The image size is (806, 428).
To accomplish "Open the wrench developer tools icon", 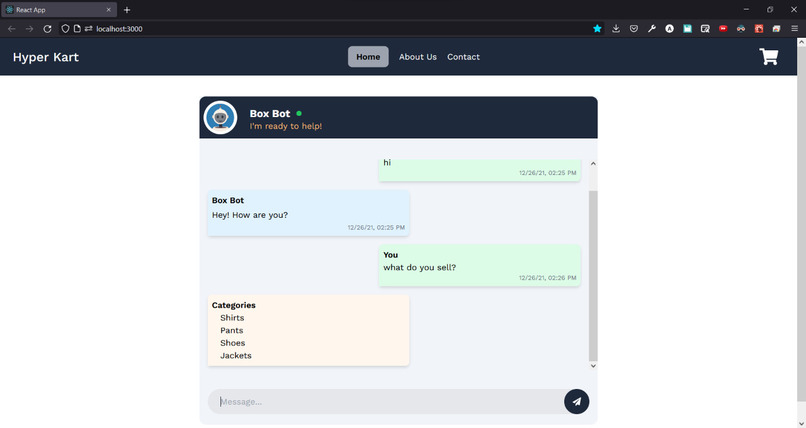I will pos(652,29).
